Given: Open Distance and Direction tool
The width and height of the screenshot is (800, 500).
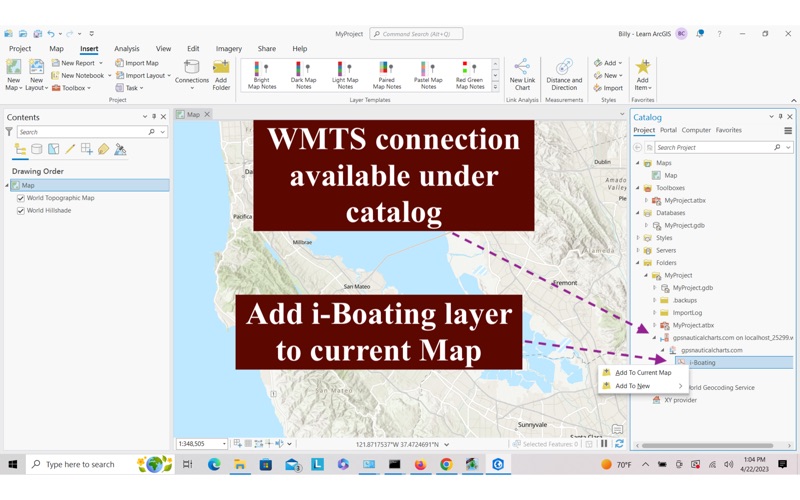Looking at the screenshot, I should tap(564, 74).
